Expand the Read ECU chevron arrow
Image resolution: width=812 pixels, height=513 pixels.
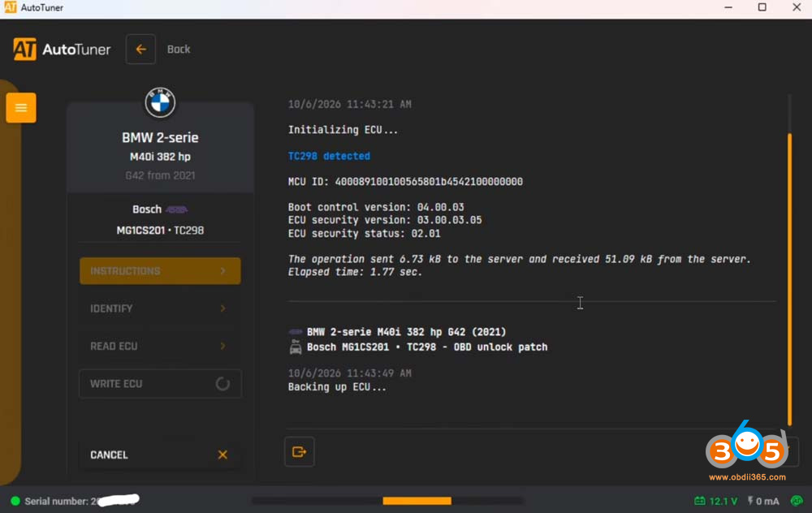(x=222, y=346)
